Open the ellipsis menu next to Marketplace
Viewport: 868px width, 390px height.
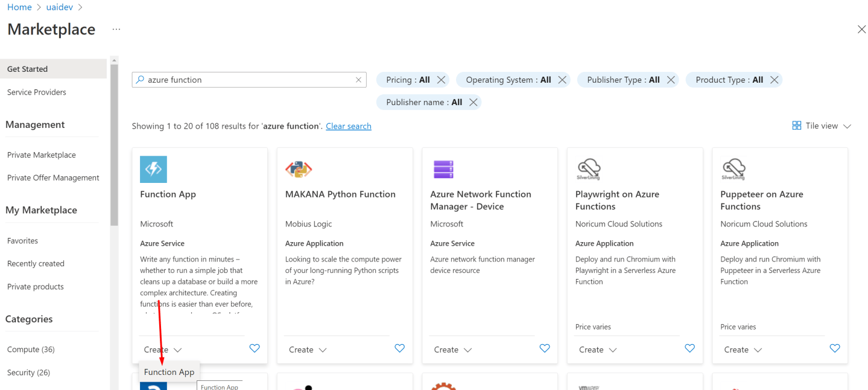(116, 29)
